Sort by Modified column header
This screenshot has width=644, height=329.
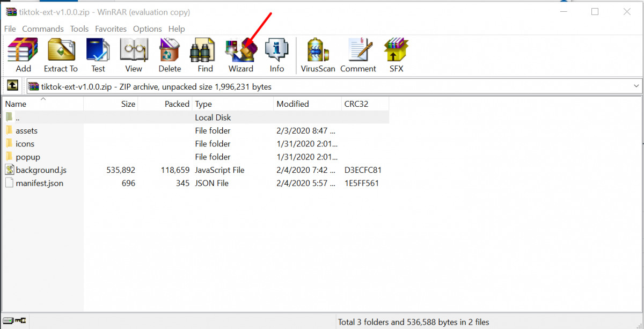tap(308, 104)
